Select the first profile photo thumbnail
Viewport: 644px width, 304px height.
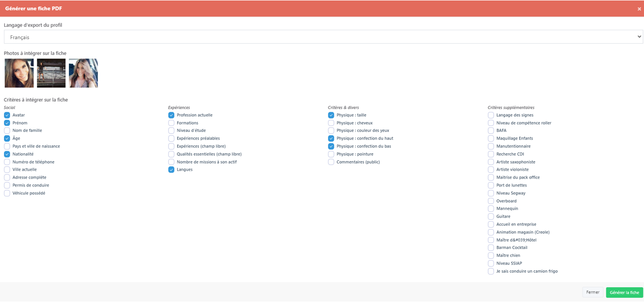click(19, 73)
